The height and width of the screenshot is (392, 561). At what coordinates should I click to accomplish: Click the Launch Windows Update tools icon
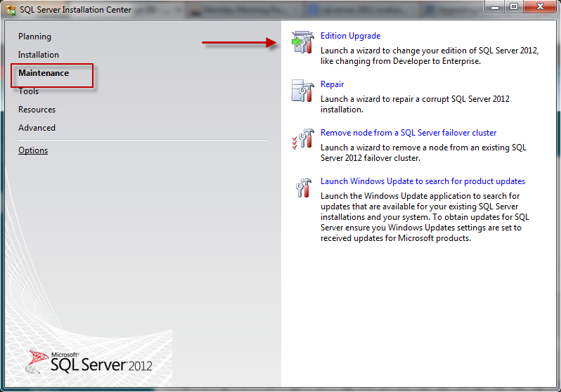tap(304, 188)
